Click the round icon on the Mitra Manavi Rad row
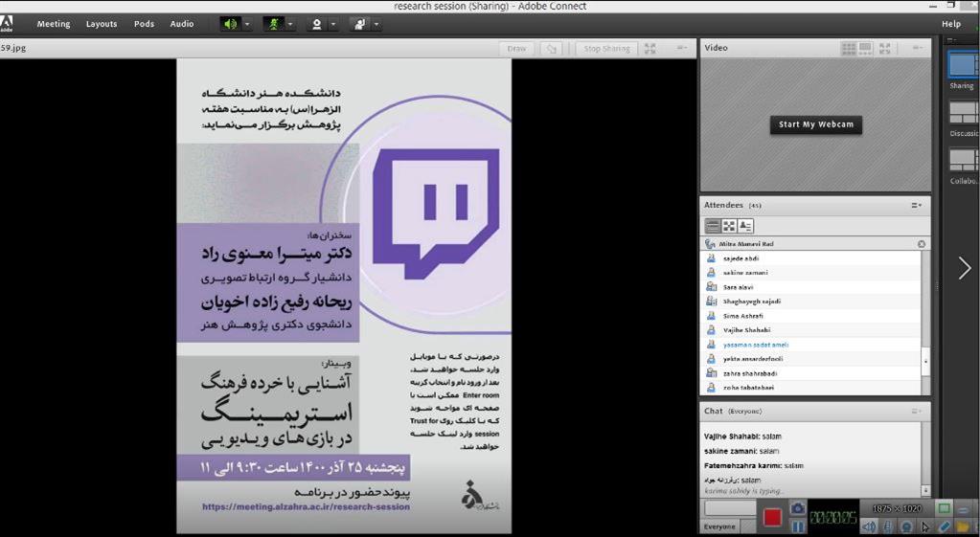The image size is (980, 537). (922, 244)
